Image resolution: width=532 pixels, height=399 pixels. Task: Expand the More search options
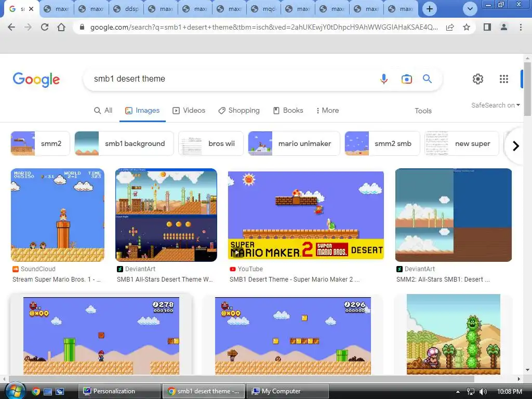[327, 111]
